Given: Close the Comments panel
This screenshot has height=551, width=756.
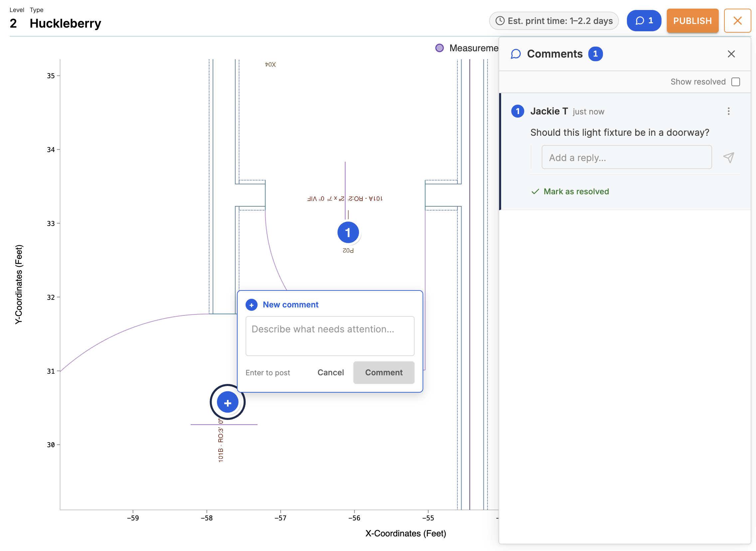Looking at the screenshot, I should point(731,54).
